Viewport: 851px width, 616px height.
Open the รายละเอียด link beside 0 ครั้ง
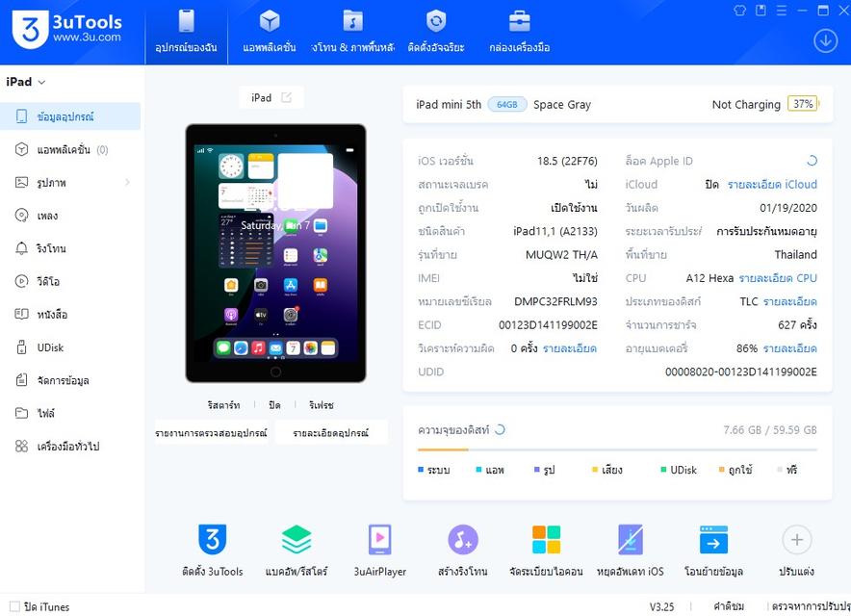click(x=570, y=348)
